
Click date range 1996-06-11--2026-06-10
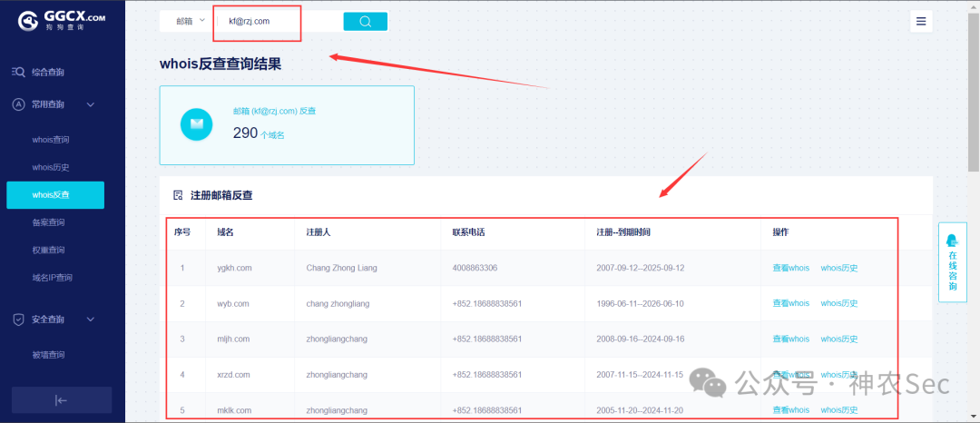641,304
